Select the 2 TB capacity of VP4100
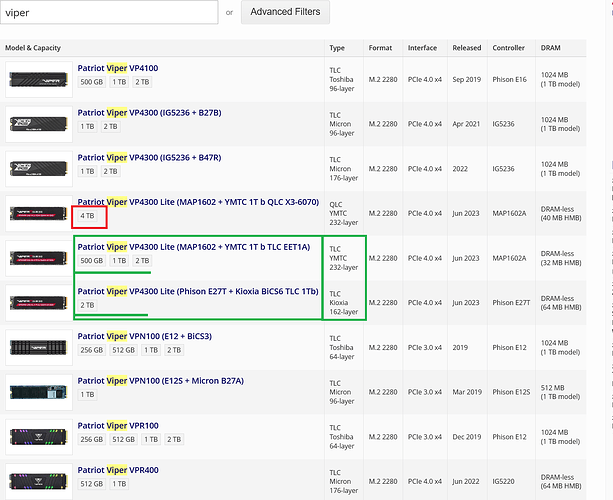The height and width of the screenshot is (500, 613). 142,82
